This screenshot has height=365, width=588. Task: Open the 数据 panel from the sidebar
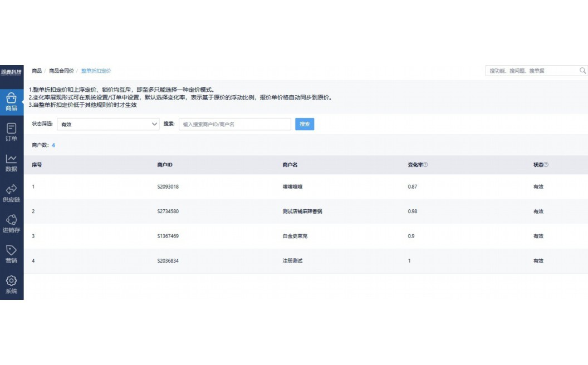point(11,162)
